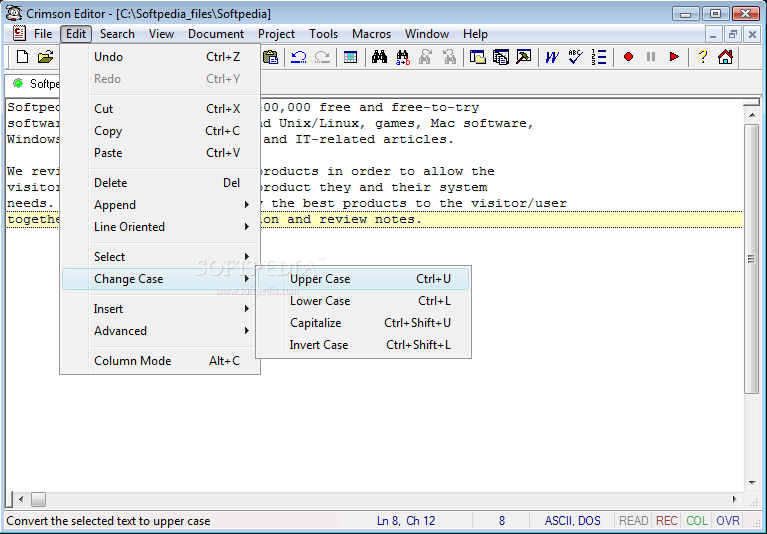Viewport: 767px width, 534px height.
Task: Click the COL indicator in the status bar
Action: pos(697,521)
